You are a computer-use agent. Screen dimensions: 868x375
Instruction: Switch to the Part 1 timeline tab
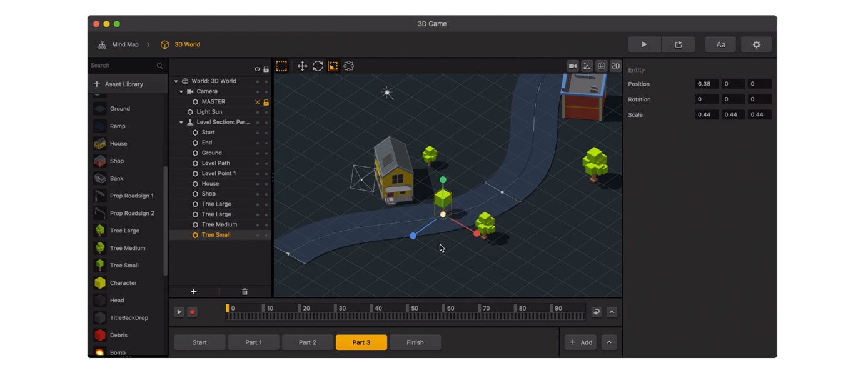pyautogui.click(x=253, y=342)
